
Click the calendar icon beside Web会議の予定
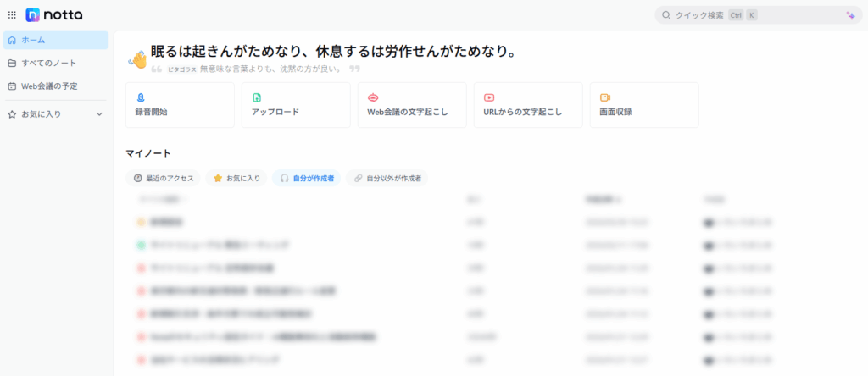tap(12, 86)
